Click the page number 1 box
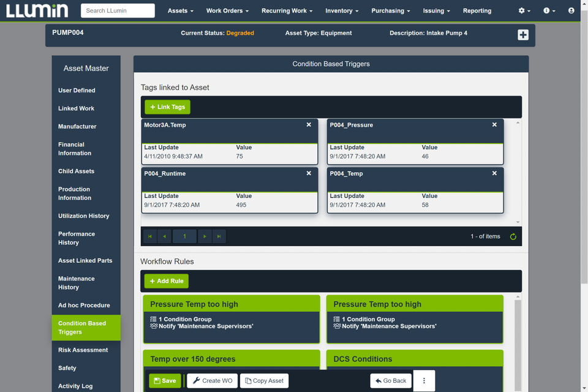Viewport: 588px width, 392px height. pyautogui.click(x=184, y=236)
